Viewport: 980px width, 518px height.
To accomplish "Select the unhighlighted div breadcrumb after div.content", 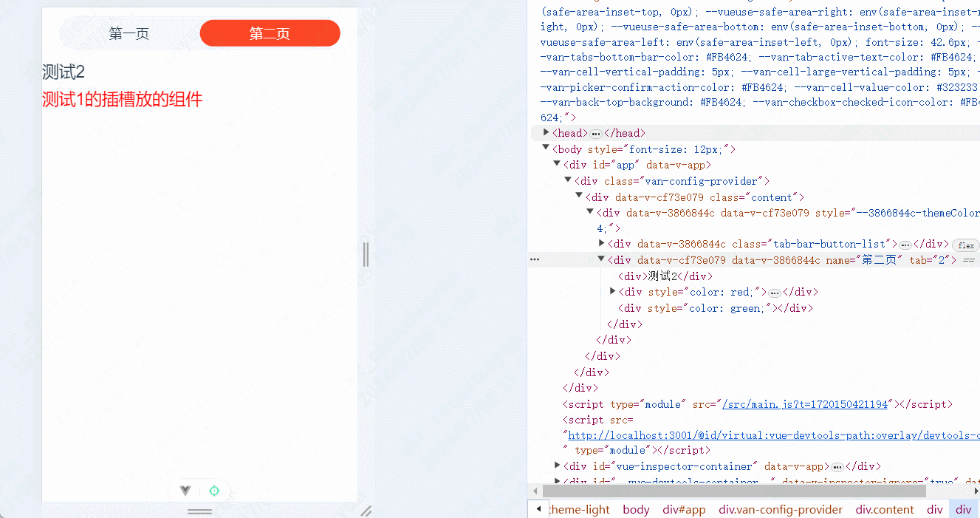I will (x=935, y=510).
